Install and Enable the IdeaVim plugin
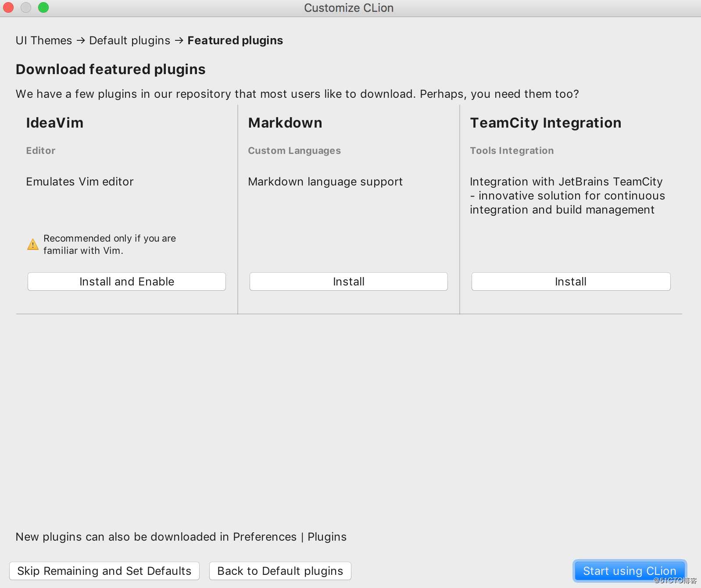 pos(127,282)
